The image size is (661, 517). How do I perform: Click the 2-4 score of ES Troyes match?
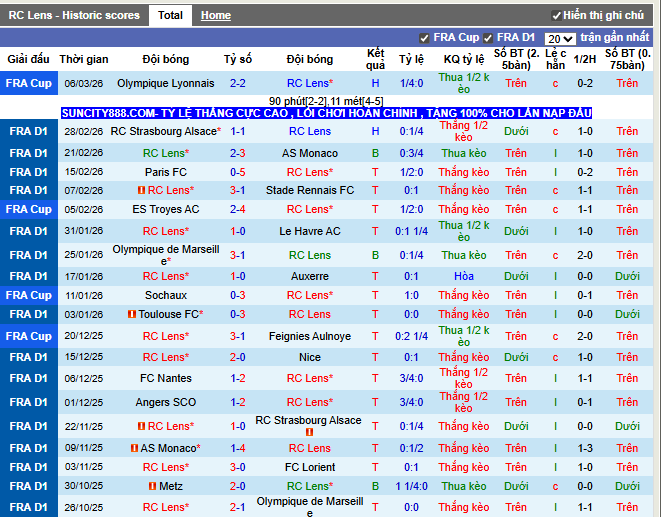point(238,209)
